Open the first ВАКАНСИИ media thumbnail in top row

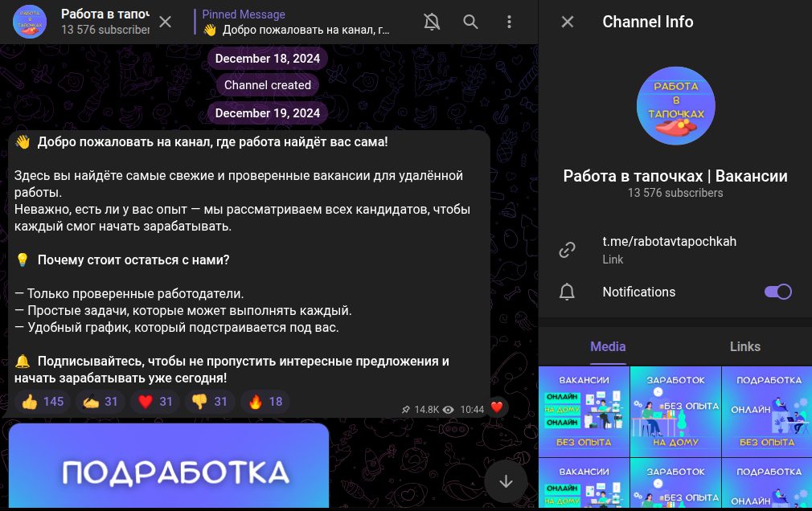[x=584, y=411]
